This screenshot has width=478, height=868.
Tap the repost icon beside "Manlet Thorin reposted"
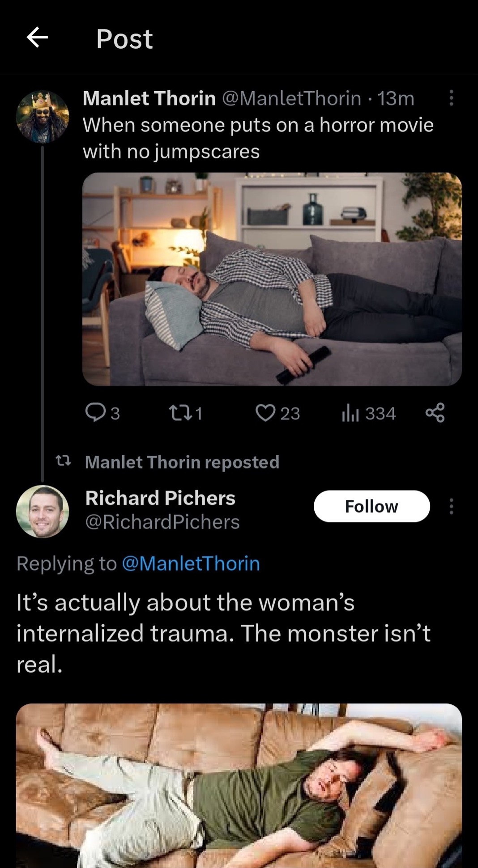63,461
